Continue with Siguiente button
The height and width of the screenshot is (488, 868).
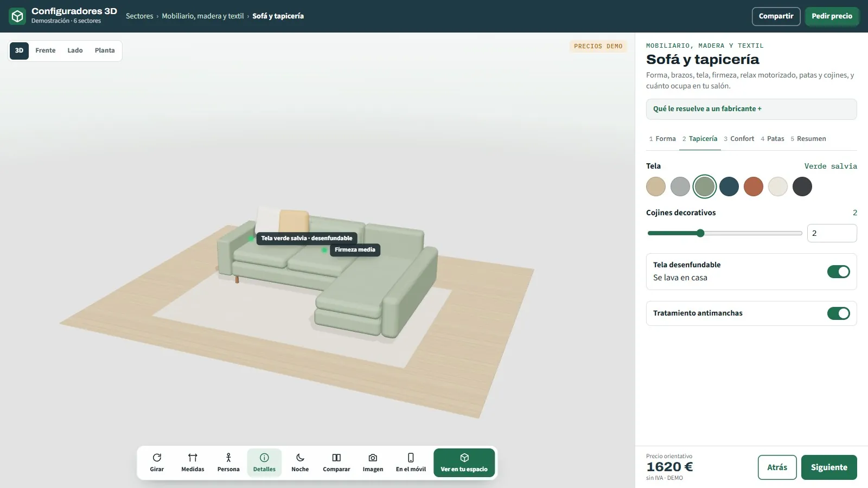(x=829, y=467)
